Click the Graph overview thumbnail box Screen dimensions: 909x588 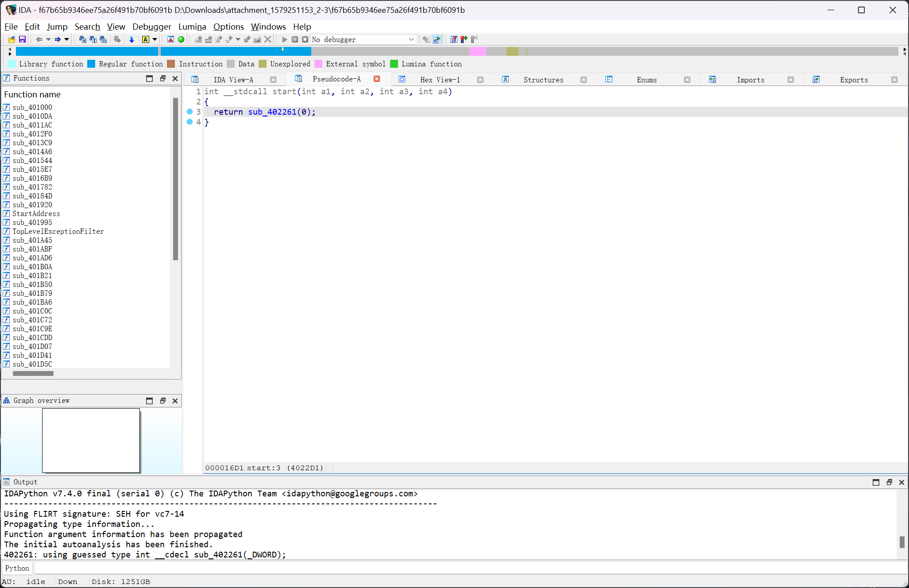[91, 441]
